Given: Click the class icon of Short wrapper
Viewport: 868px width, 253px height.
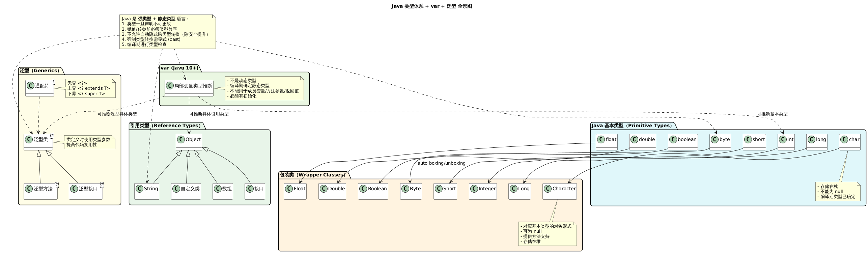Looking at the screenshot, I should (x=439, y=189).
